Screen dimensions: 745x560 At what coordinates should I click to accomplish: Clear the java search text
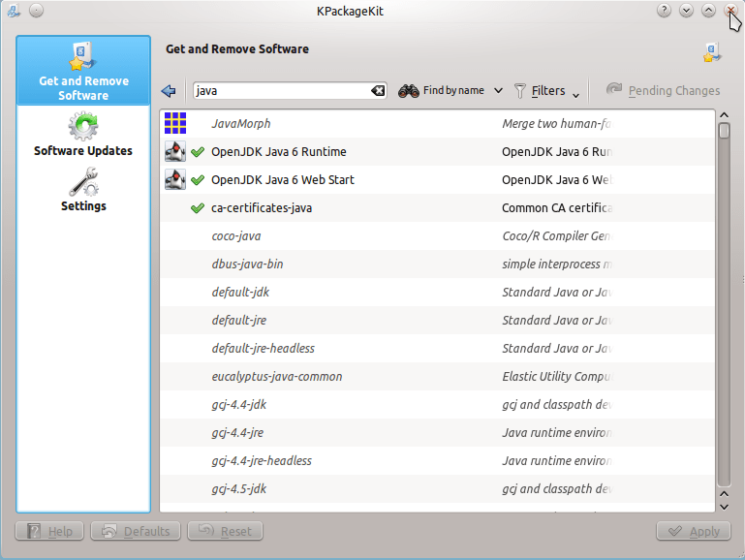[x=378, y=91]
